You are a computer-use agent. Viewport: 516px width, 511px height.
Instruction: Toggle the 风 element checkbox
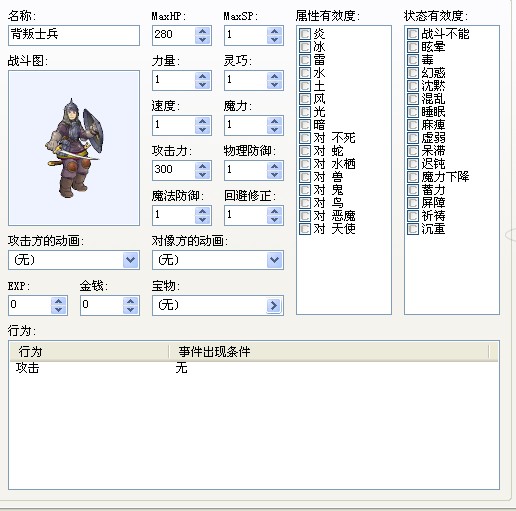point(305,99)
